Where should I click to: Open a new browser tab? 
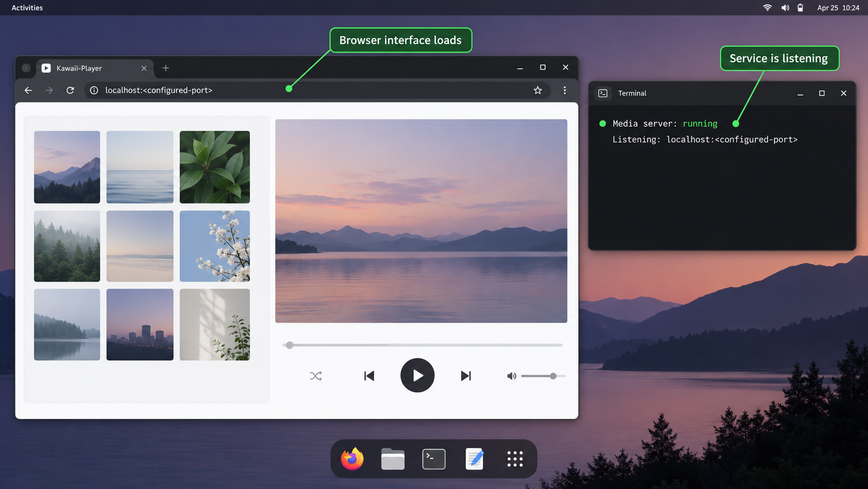click(166, 68)
